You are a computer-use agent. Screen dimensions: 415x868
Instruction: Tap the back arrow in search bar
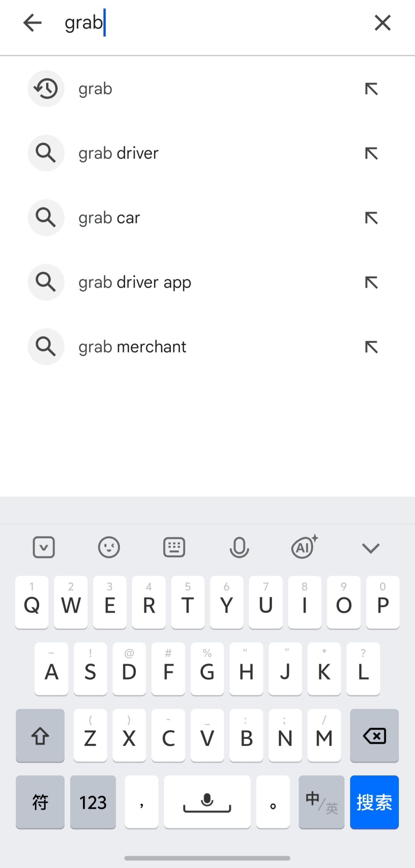[32, 23]
